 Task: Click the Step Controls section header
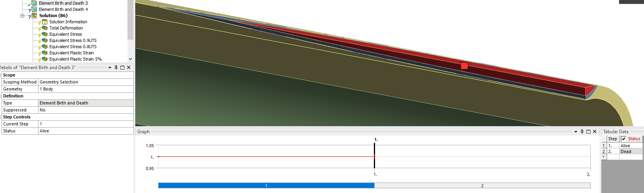pyautogui.click(x=68, y=117)
